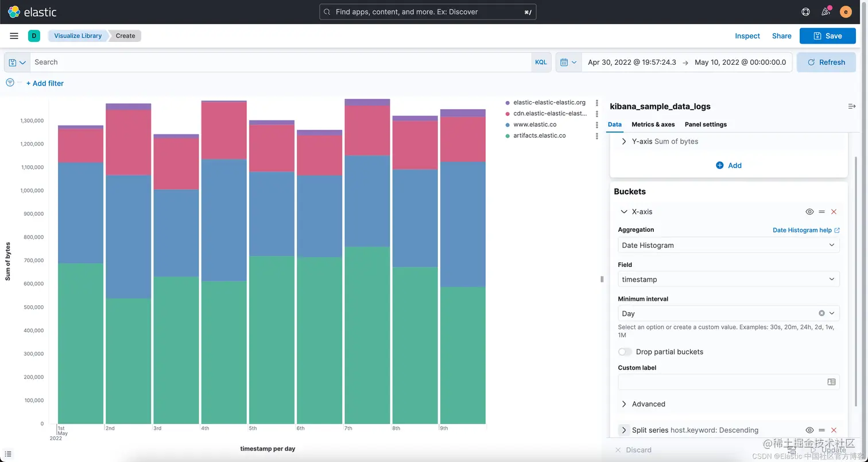
Task: Collapse the X-axis bucket section
Action: click(624, 212)
